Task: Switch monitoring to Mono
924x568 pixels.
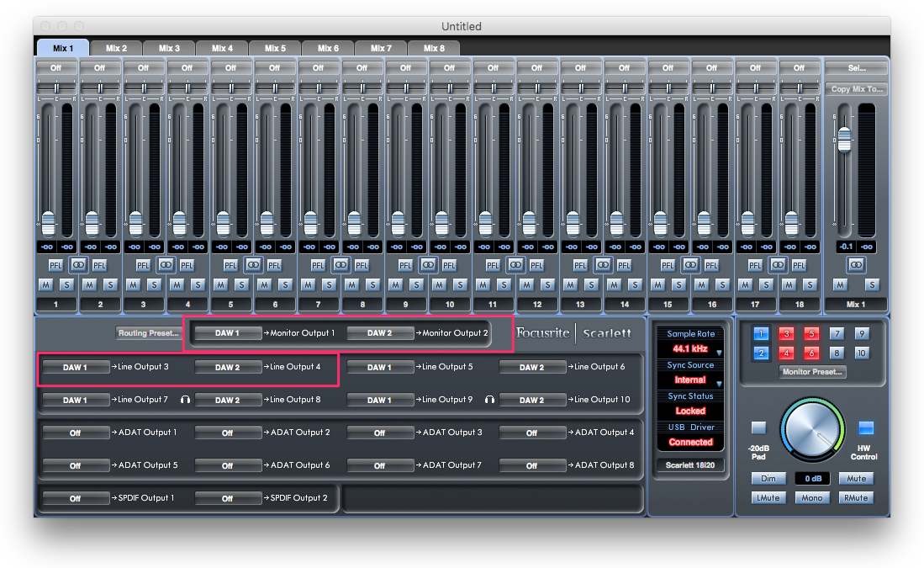Action: click(812, 498)
